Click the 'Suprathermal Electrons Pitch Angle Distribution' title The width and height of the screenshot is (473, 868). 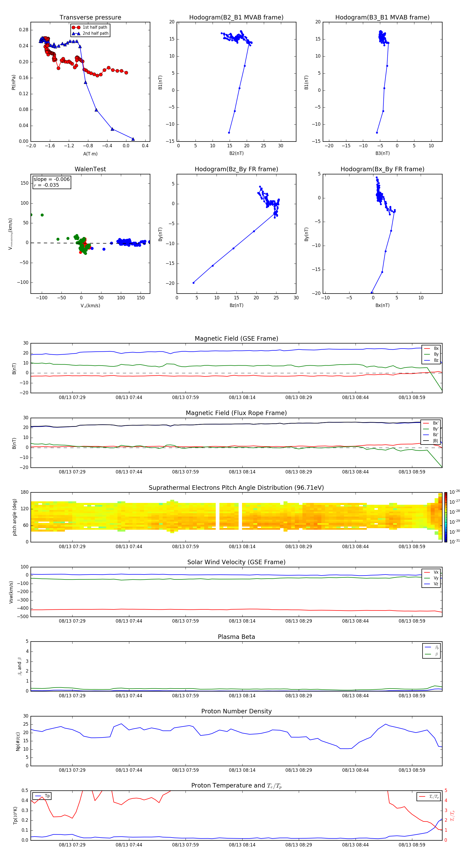tap(236, 488)
